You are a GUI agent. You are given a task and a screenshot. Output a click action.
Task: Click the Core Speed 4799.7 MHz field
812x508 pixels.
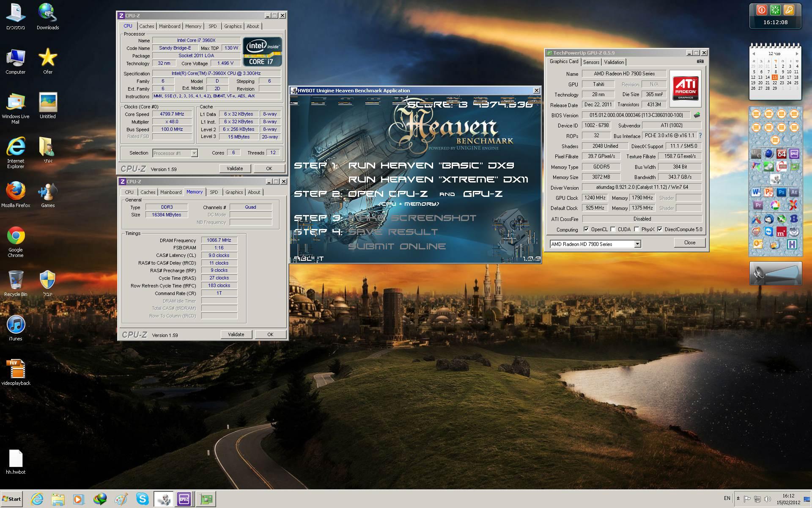[x=172, y=114]
